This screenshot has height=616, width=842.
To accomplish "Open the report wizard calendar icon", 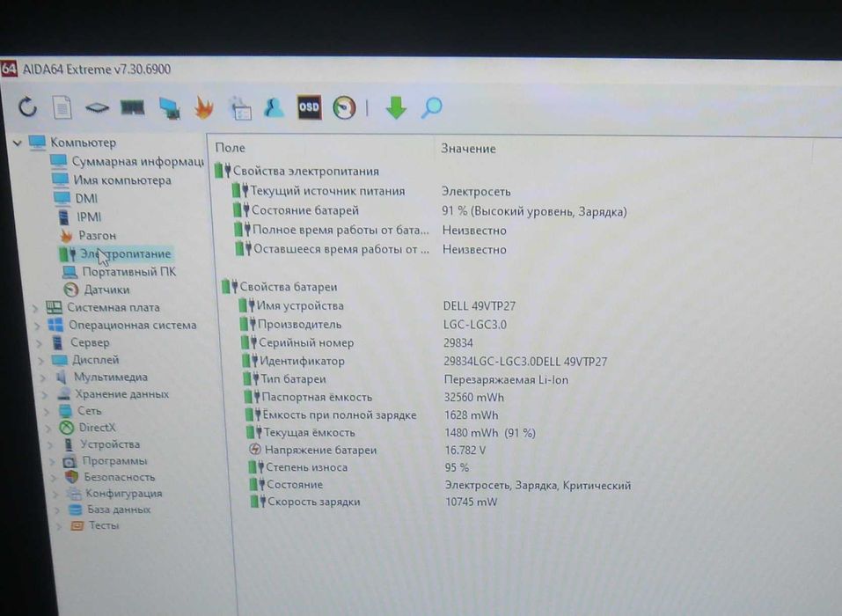I will 240,108.
